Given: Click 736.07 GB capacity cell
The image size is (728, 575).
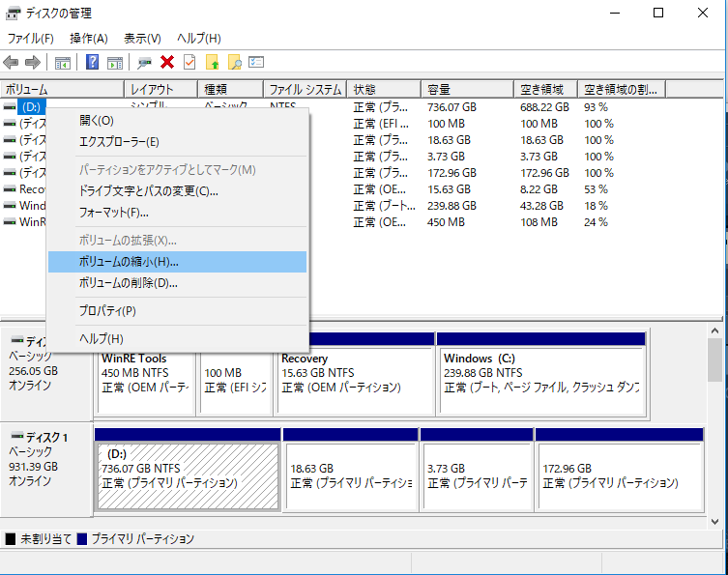Looking at the screenshot, I should click(451, 107).
